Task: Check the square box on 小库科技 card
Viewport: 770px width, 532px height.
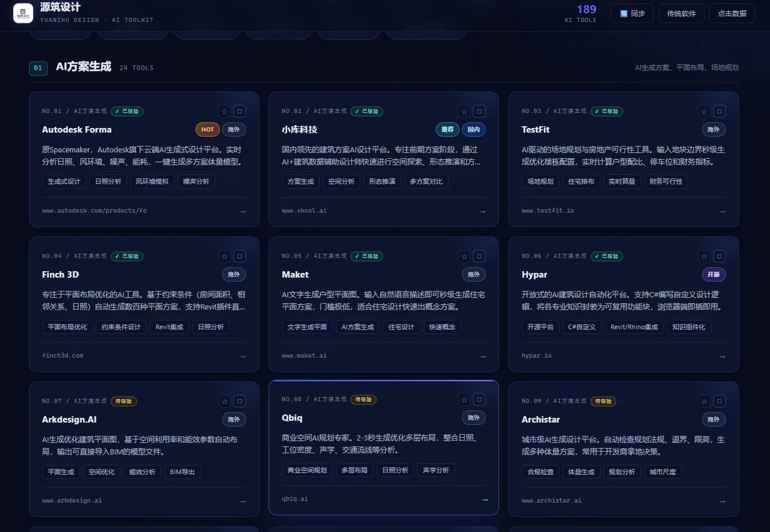Action: (x=479, y=111)
